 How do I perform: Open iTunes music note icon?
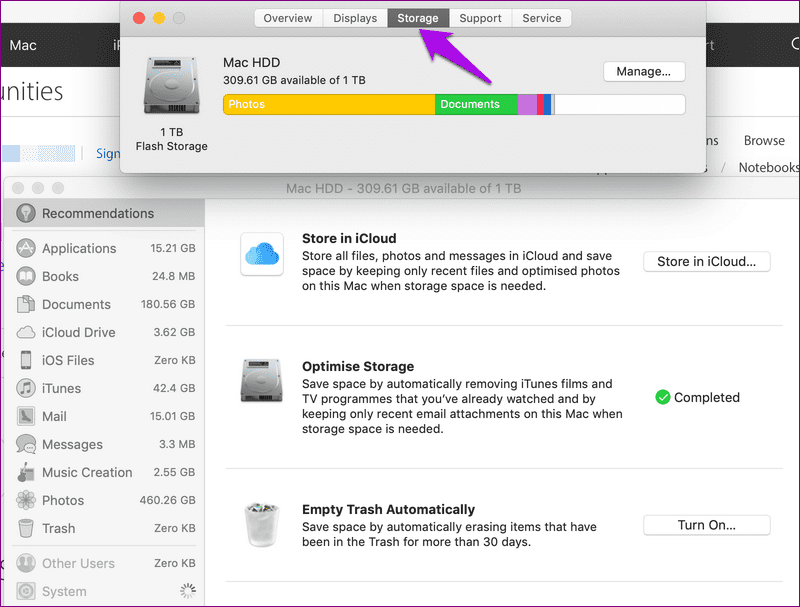26,388
